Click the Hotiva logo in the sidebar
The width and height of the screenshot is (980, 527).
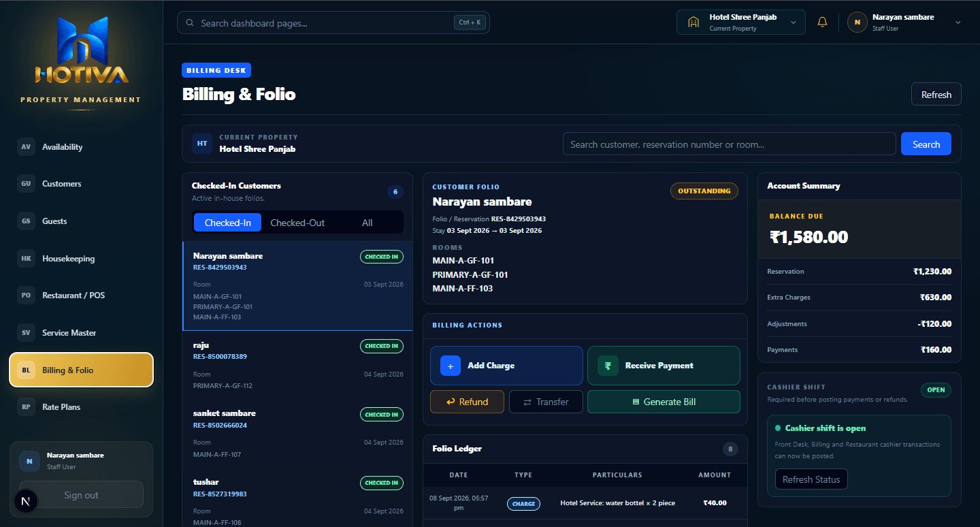[x=82, y=51]
